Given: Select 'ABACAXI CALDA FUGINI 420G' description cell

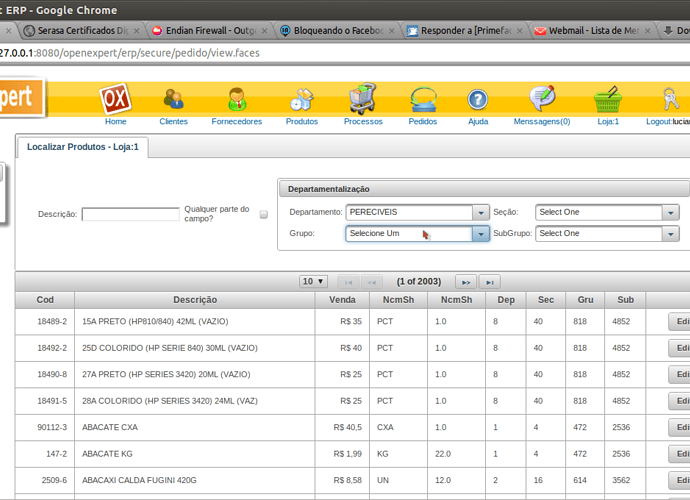Looking at the screenshot, I should click(x=195, y=480).
